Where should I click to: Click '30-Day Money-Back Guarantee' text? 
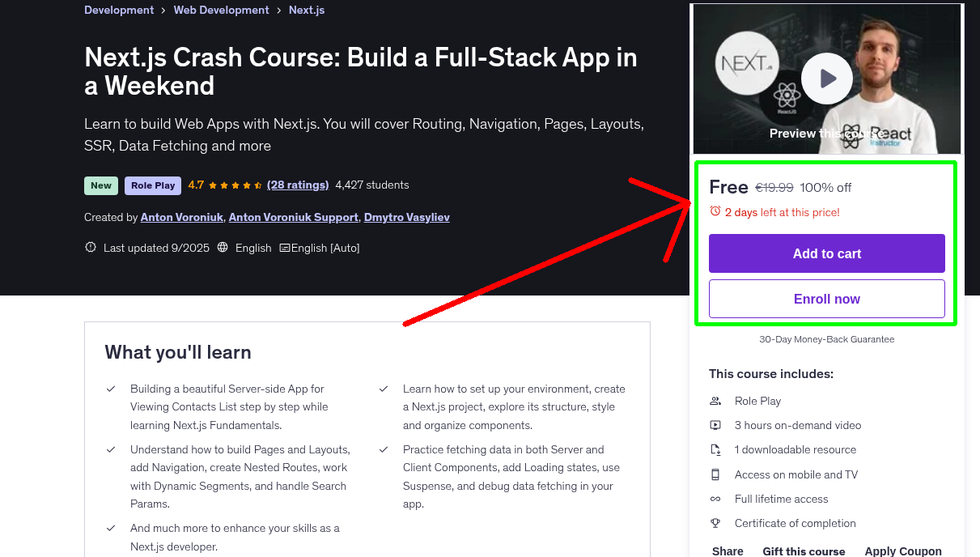pyautogui.click(x=827, y=339)
